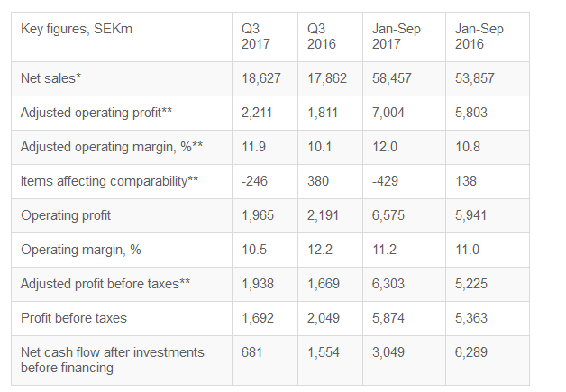Click the "Items affecting comparability**" row label
The height and width of the screenshot is (392, 566).
point(109,181)
